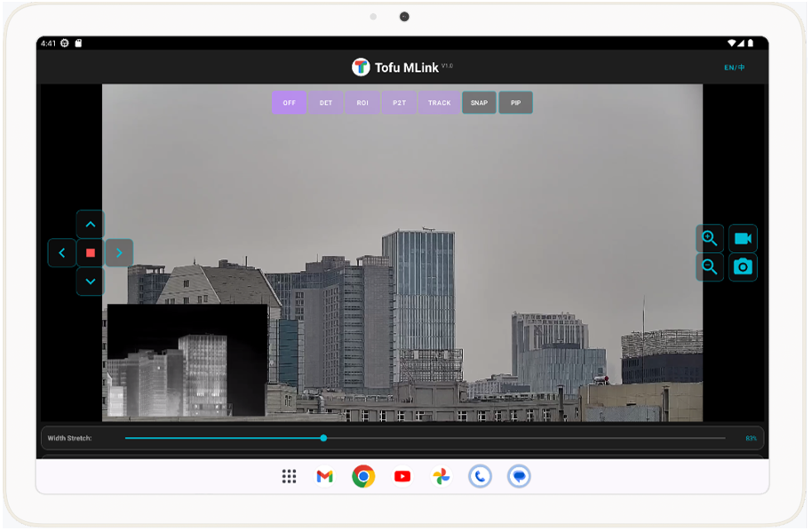Zoom in with the magnifier plus icon
The image size is (812, 531).
coord(709,238)
